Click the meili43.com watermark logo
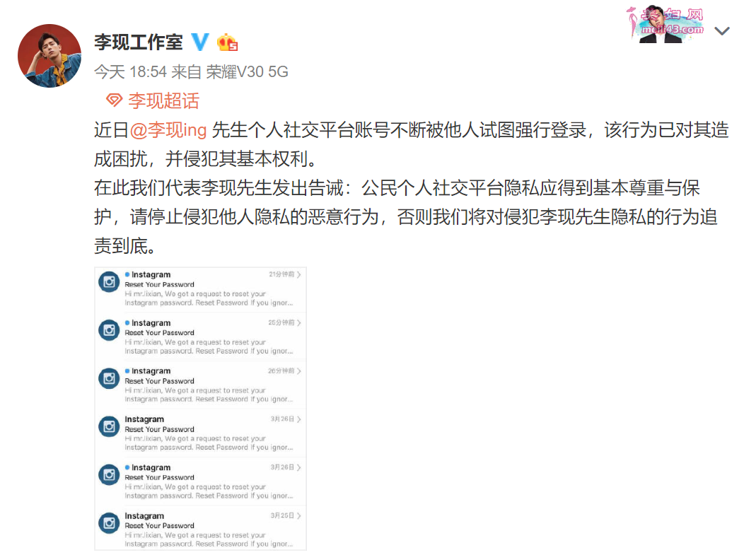The width and height of the screenshot is (744, 560). (x=665, y=25)
